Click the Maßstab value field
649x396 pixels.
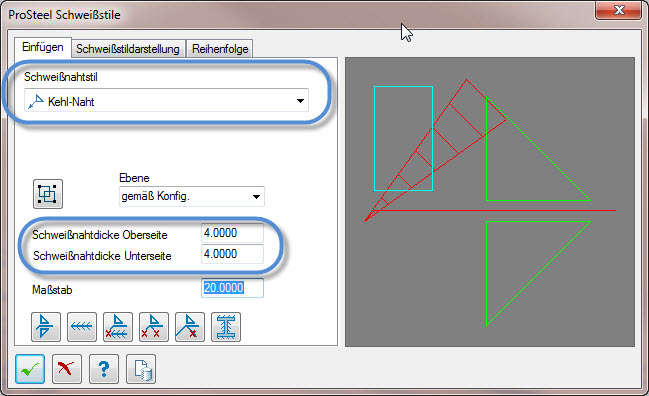click(232, 288)
